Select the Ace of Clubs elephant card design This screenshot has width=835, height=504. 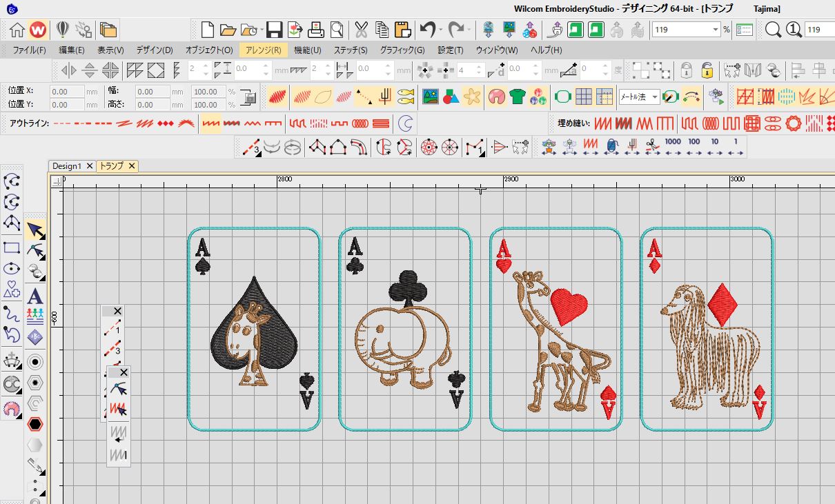pyautogui.click(x=405, y=330)
